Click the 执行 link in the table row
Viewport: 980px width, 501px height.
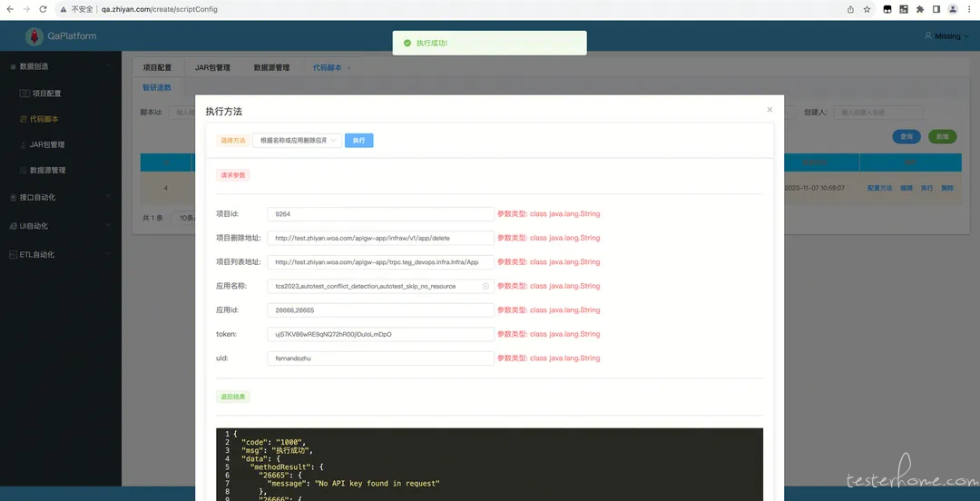click(x=926, y=188)
